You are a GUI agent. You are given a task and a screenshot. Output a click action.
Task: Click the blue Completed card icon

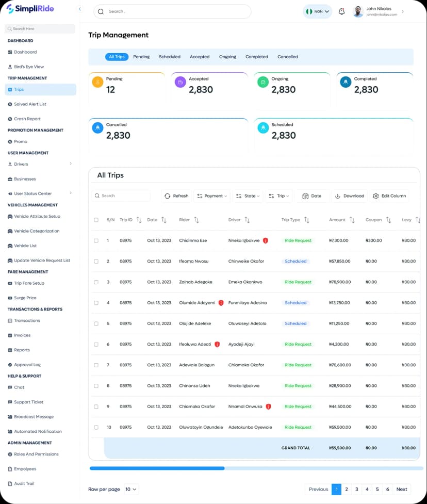(x=346, y=82)
